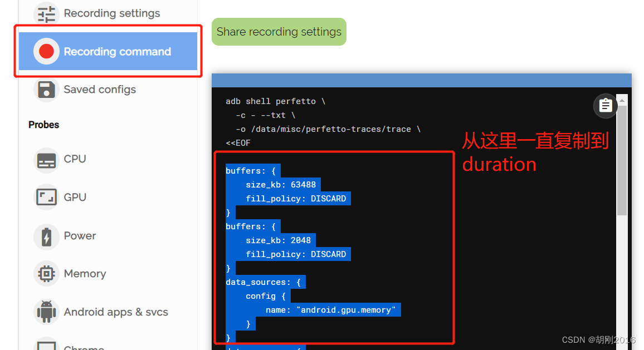Click the '-o /data/misc/perfetto-traces/trace' line
The image size is (644, 350).
tap(328, 129)
